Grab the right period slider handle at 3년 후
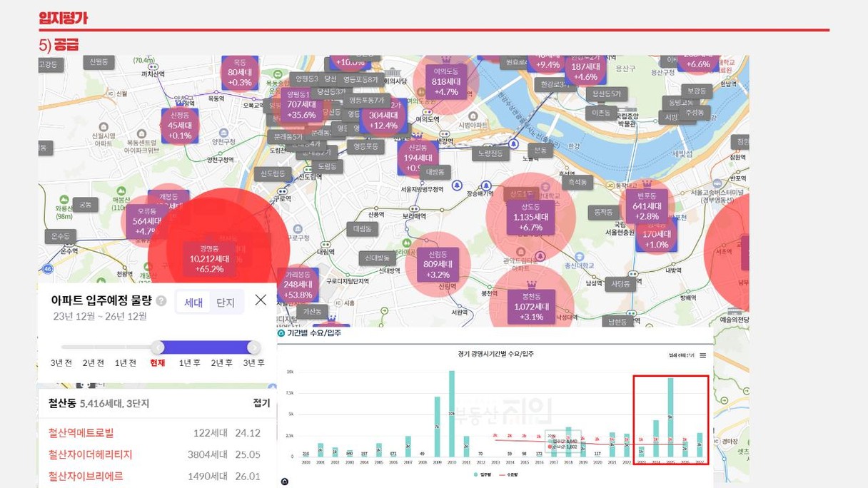The width and height of the screenshot is (868, 488). pos(253,347)
